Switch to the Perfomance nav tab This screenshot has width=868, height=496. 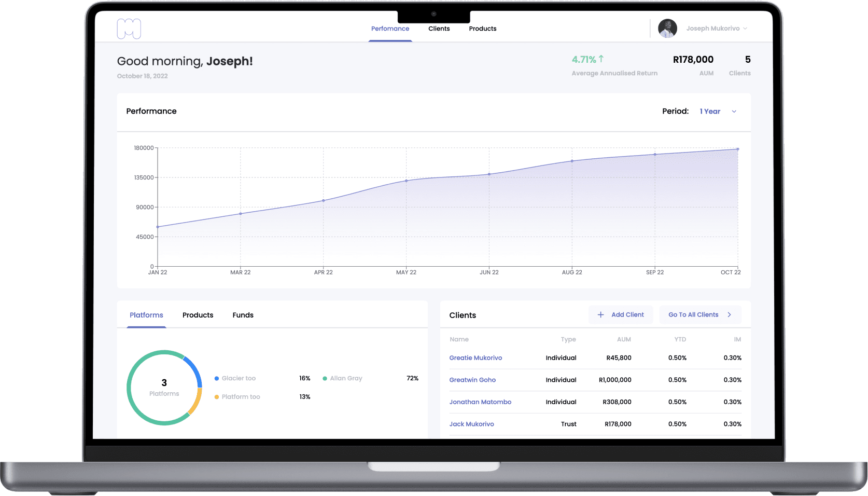390,29
